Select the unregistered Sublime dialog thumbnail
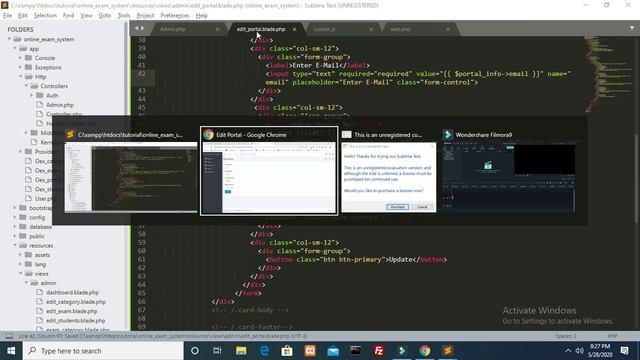Viewport: 640px width, 360px height. click(389, 171)
